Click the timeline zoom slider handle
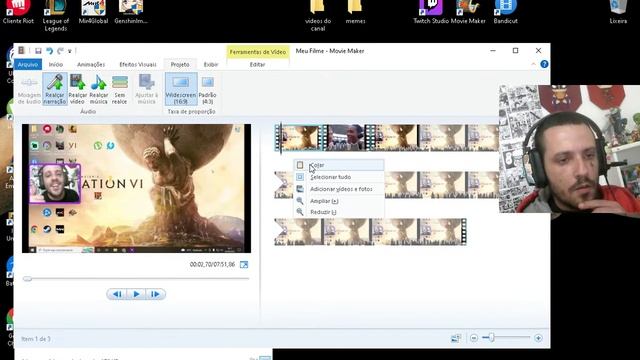The image size is (640, 360). [x=491, y=338]
